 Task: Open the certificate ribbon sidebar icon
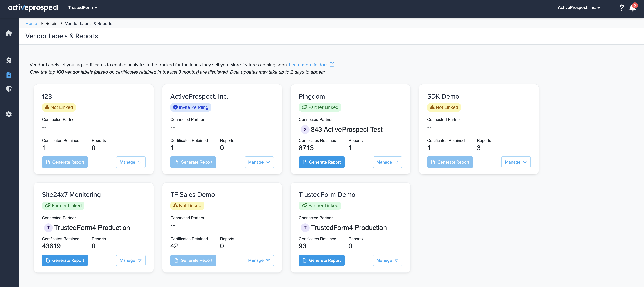pos(9,60)
